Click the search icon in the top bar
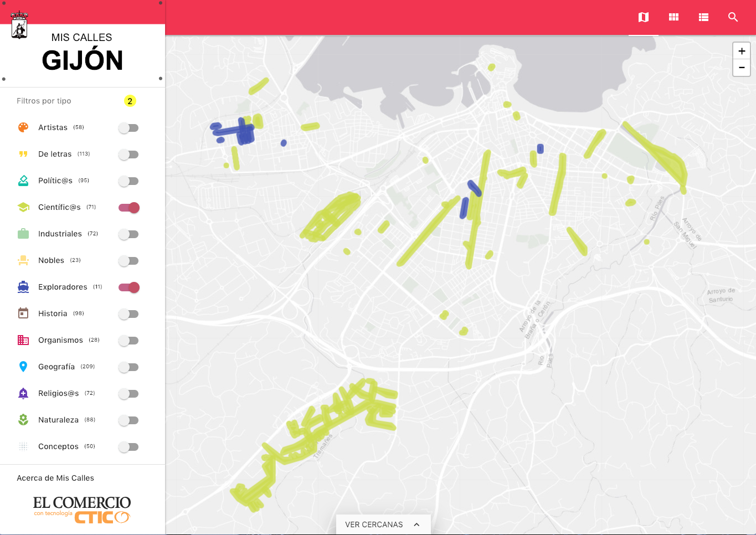Viewport: 756px width, 535px height. point(733,17)
